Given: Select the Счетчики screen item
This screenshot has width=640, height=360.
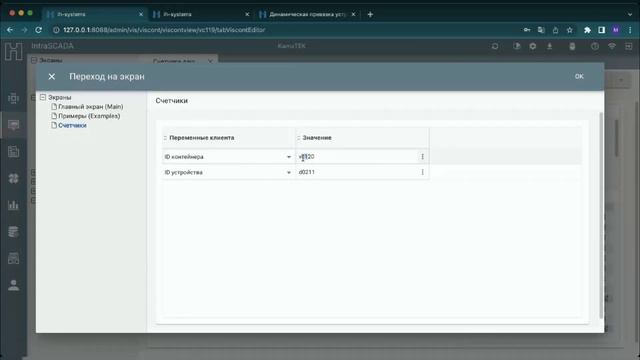Looking at the screenshot, I should pyautogui.click(x=72, y=125).
